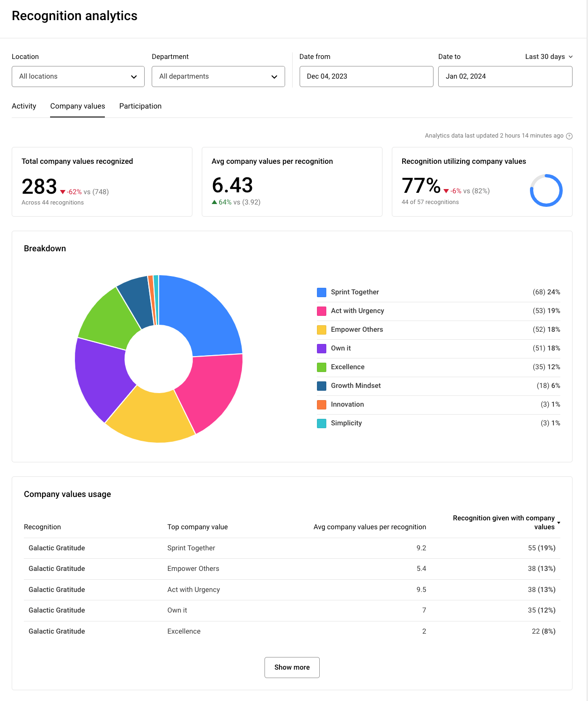Viewport: 588px width, 701px height.
Task: Click the circular progress ring showing 77% utilization
Action: pos(546,190)
